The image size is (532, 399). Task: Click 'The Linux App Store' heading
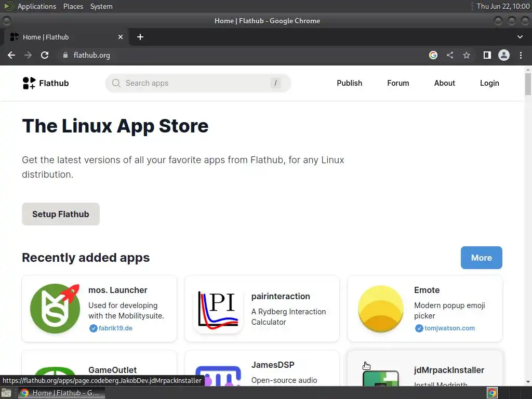click(x=115, y=126)
